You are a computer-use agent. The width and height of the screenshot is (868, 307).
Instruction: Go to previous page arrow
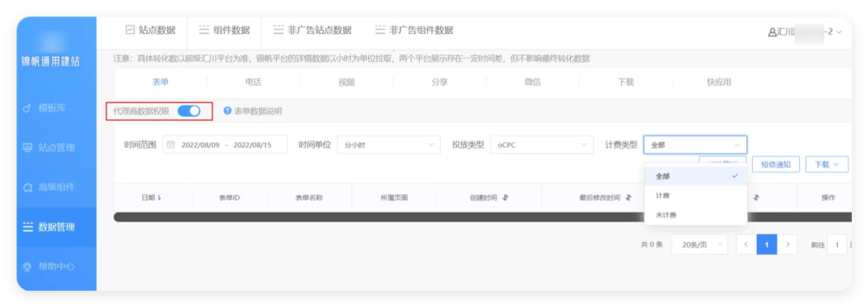[x=746, y=244]
